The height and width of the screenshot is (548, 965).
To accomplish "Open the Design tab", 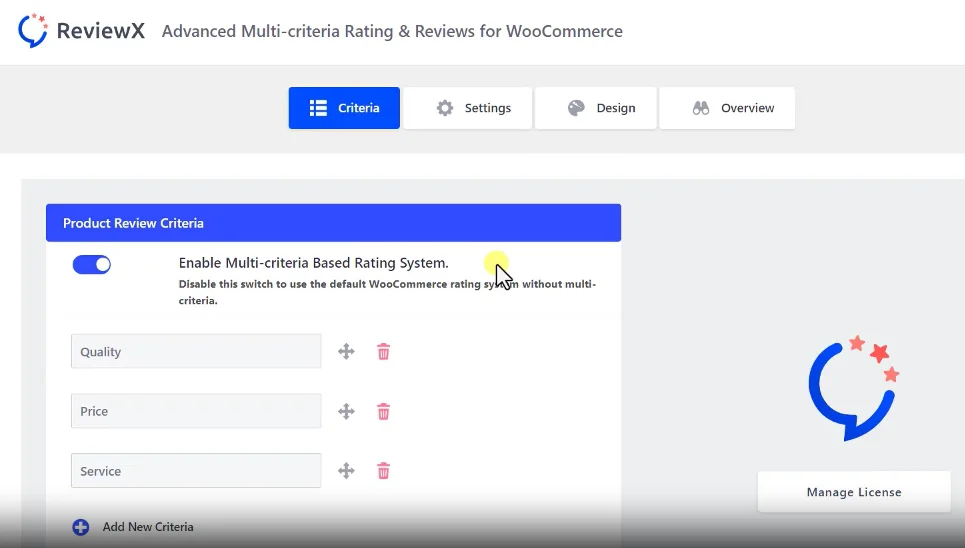I will coord(596,108).
